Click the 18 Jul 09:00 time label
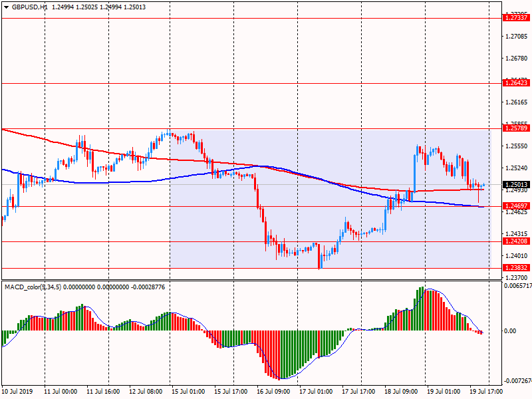 click(401, 391)
